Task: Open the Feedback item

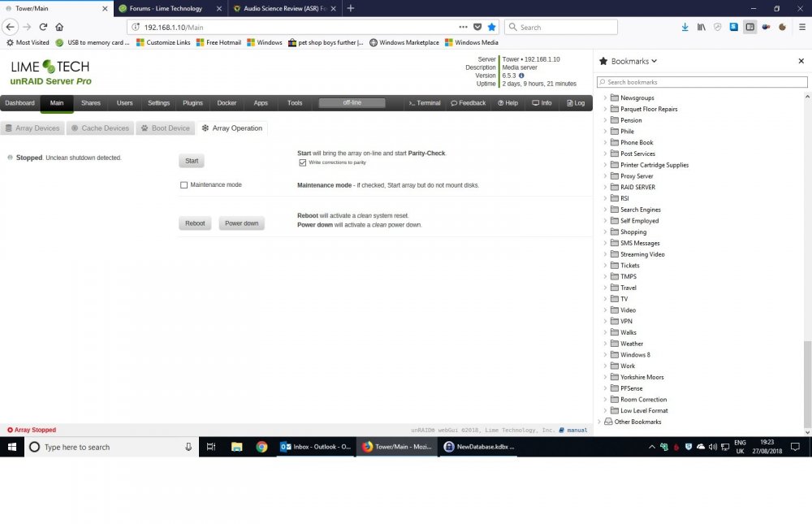Action: 469,103
